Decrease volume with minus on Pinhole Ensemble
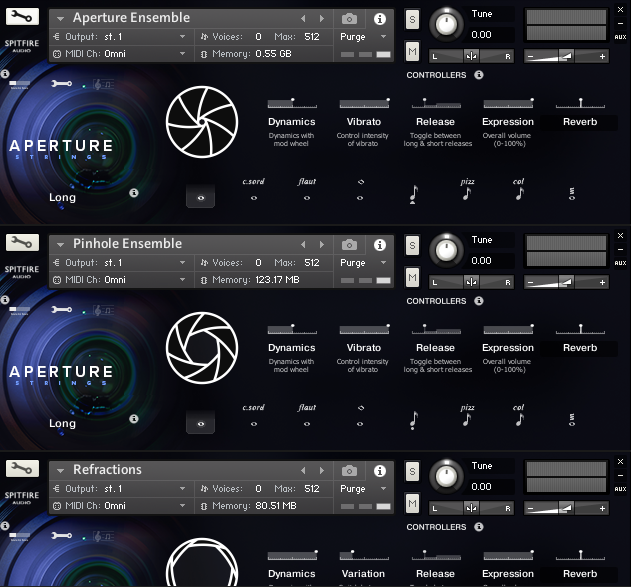Viewport: 631px width, 587px height. point(530,283)
